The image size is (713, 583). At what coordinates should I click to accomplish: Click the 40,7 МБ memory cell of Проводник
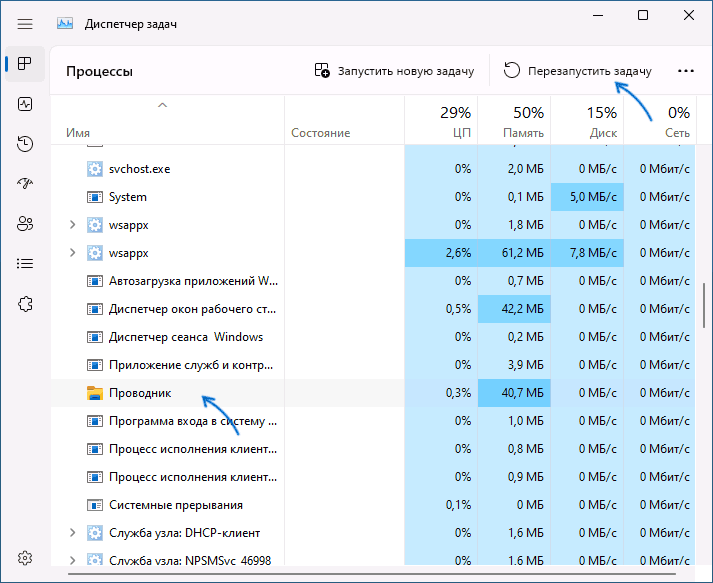click(x=514, y=393)
